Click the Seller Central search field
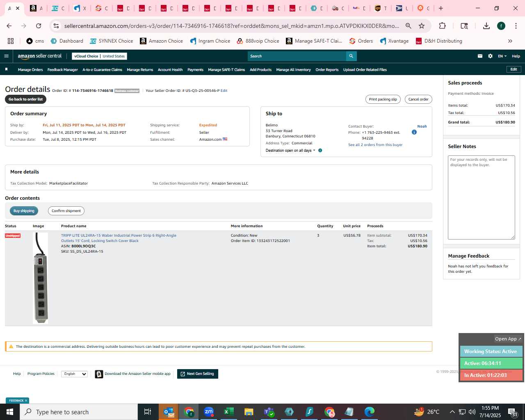 click(x=297, y=56)
